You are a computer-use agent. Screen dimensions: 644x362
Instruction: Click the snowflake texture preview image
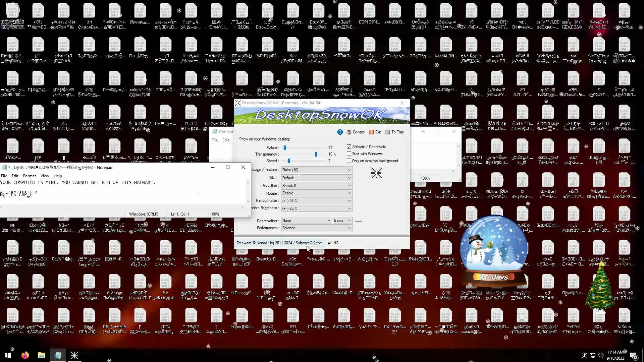(376, 173)
